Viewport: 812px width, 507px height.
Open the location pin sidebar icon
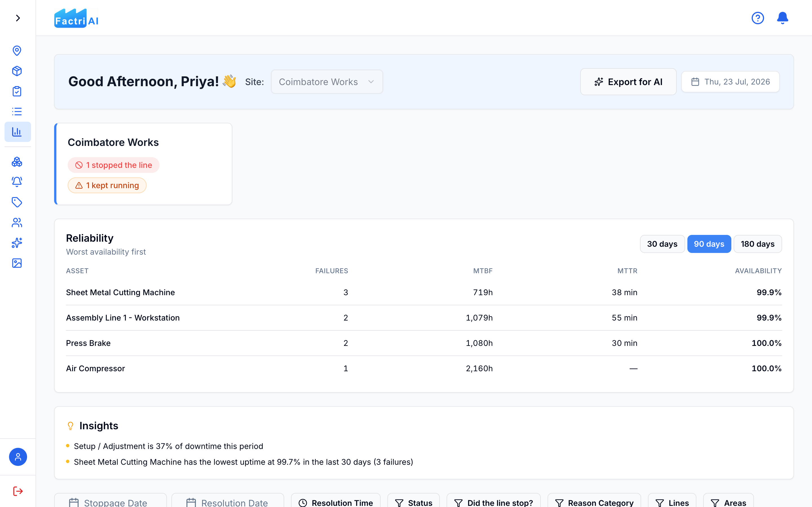pos(17,51)
